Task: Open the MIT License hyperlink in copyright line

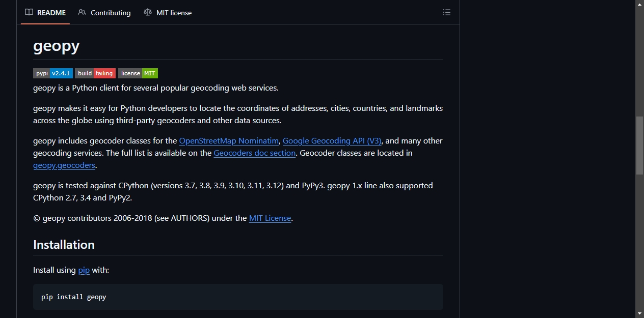Action: click(x=270, y=218)
